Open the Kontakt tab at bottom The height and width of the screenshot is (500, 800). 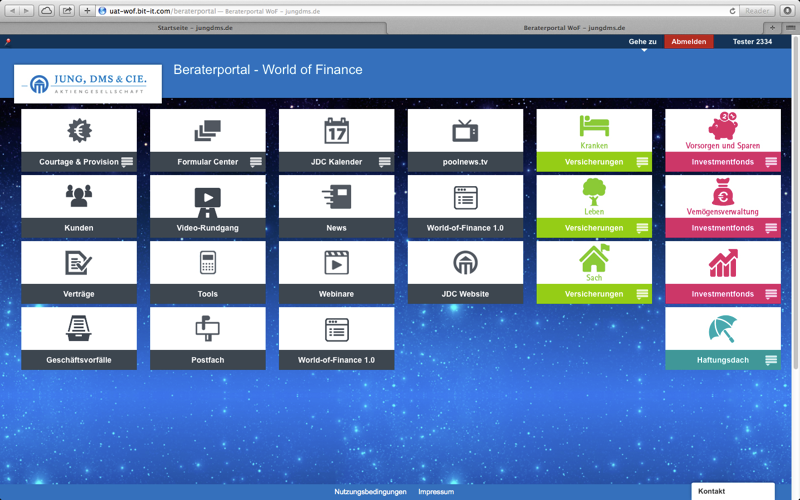coord(733,491)
